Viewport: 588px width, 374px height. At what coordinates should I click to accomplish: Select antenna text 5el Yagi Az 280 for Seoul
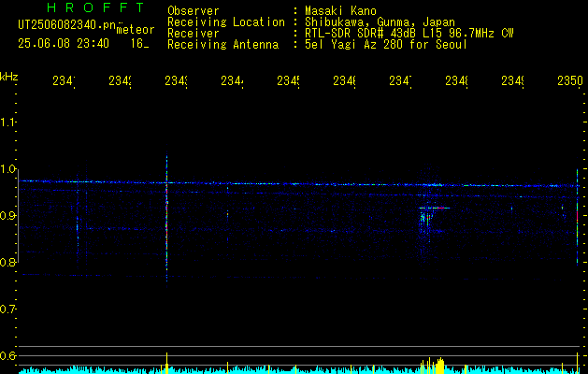[x=386, y=45]
